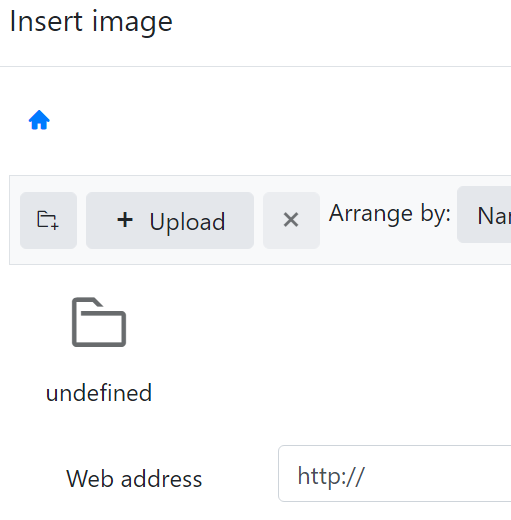The width and height of the screenshot is (511, 520).
Task: Create a new folder via folder-plus icon
Action: click(x=48, y=220)
